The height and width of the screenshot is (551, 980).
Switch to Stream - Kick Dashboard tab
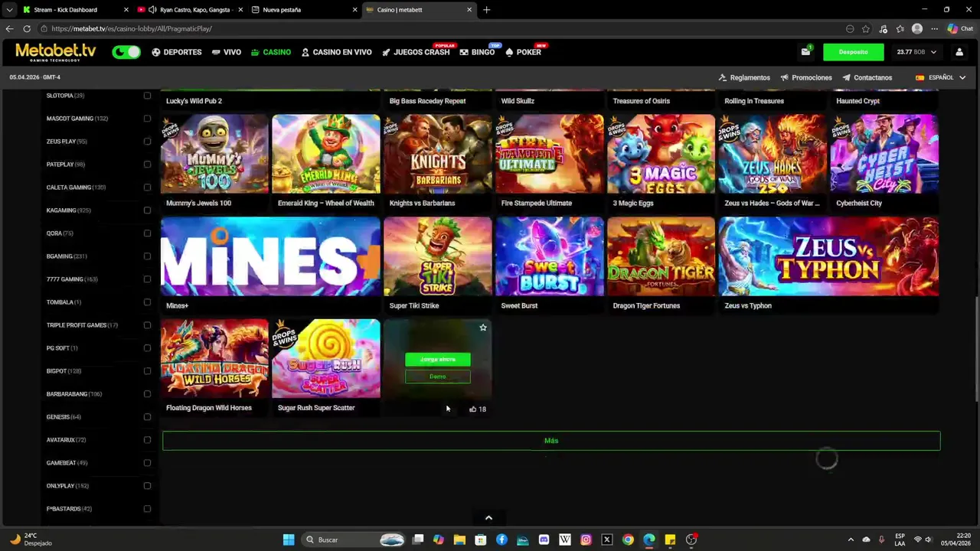(66, 10)
